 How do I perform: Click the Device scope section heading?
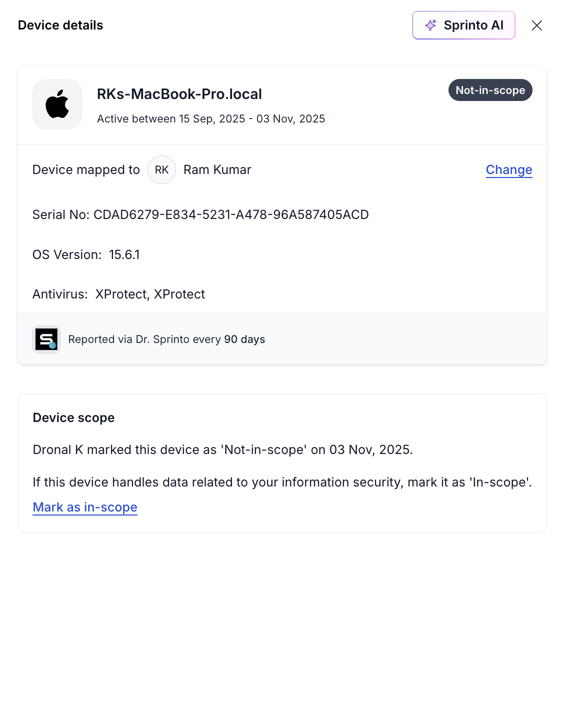(x=73, y=417)
